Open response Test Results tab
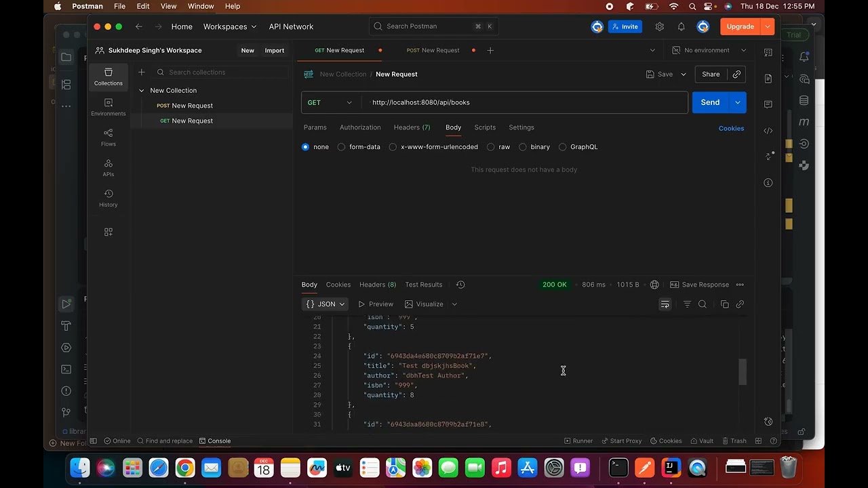The height and width of the screenshot is (488, 868). click(424, 285)
